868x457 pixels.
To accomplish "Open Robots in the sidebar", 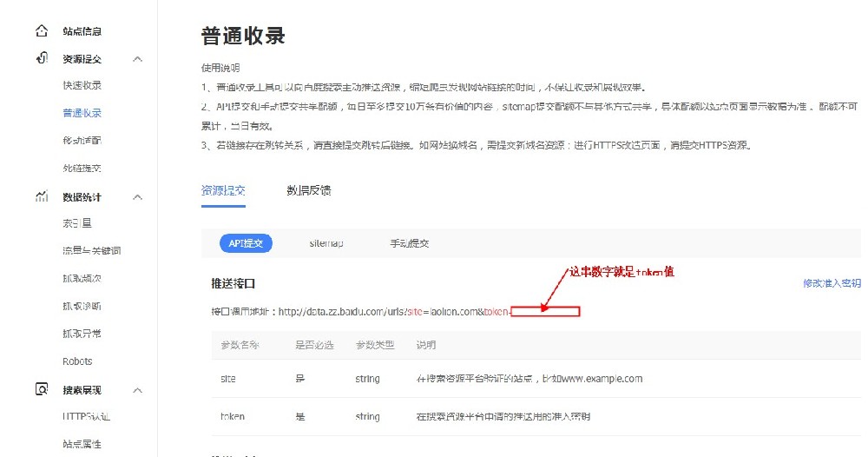I will [x=77, y=361].
